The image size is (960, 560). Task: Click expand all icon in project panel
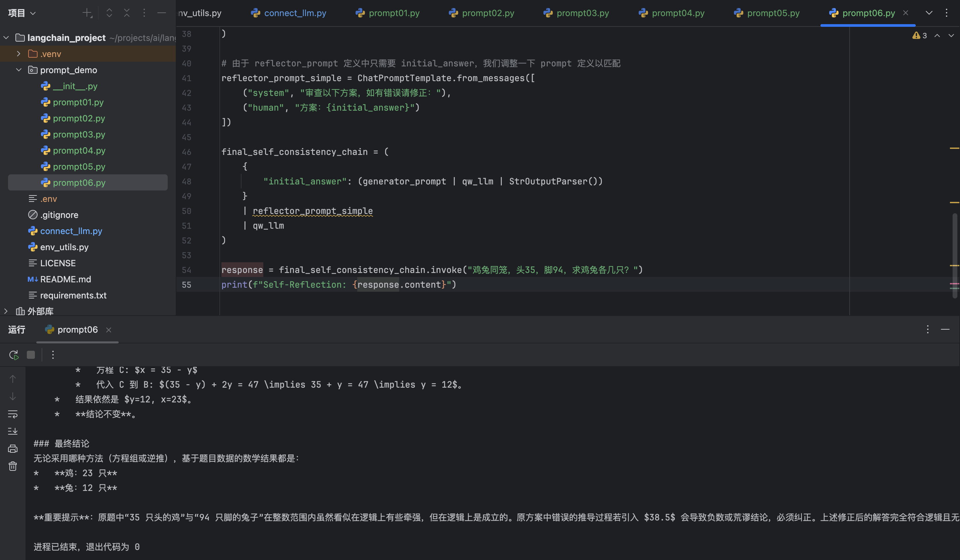click(109, 13)
